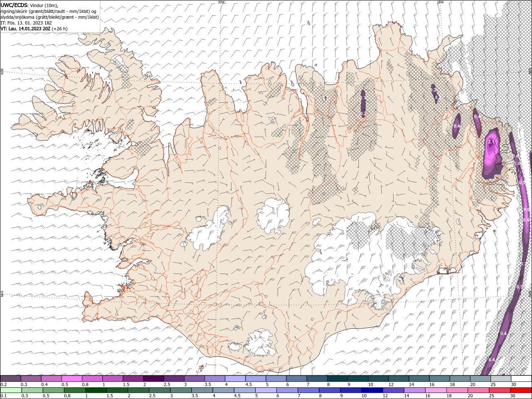Click the 'VT: Lau. 14.01.2023 20Z' line
This screenshot has height=399, width=532.
[34, 29]
